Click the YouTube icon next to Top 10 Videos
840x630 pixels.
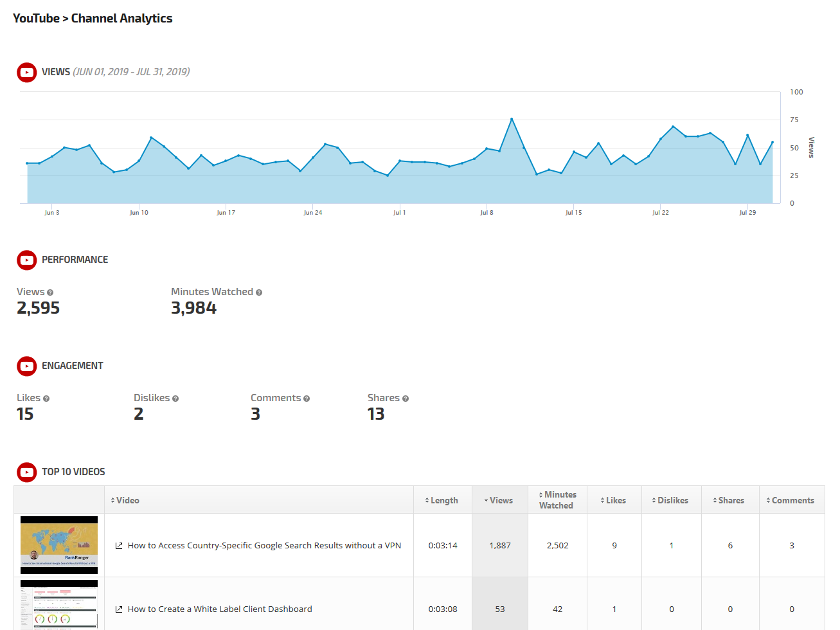(x=26, y=473)
